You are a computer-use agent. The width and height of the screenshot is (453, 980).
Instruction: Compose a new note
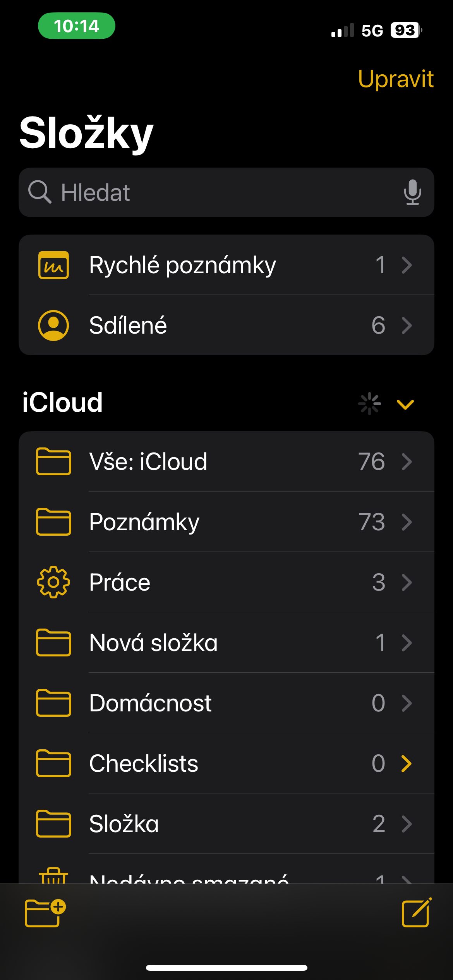coord(416,913)
